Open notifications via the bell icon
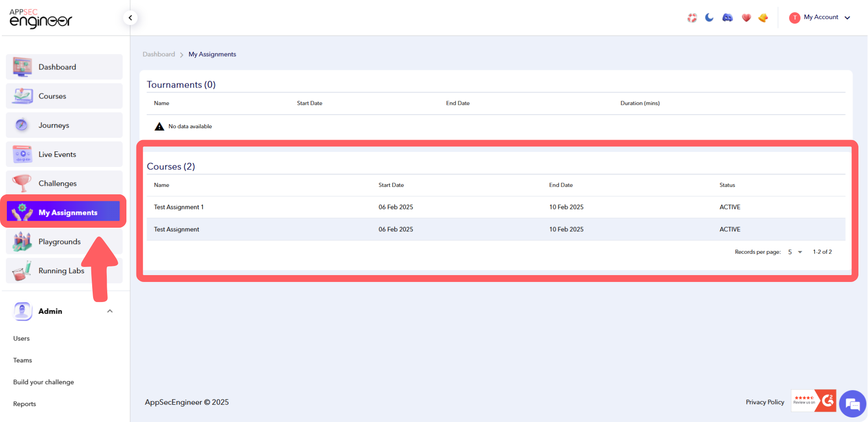Viewport: 868px width, 422px height. pos(763,17)
